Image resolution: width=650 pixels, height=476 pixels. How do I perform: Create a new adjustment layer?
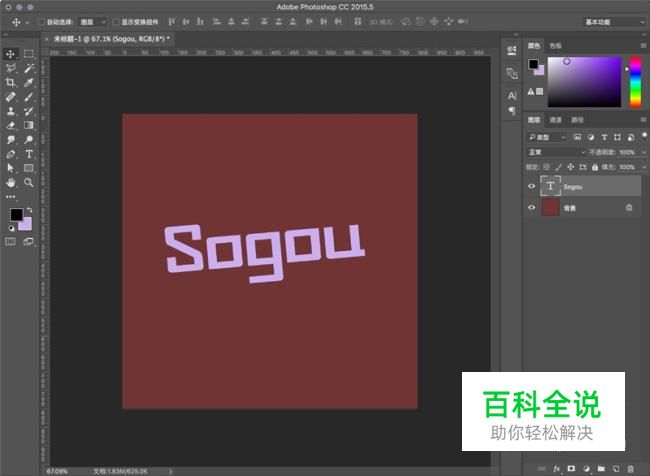[x=586, y=469]
